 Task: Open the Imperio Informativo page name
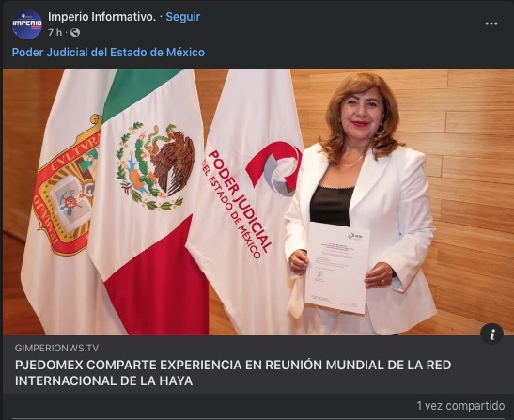(x=101, y=16)
